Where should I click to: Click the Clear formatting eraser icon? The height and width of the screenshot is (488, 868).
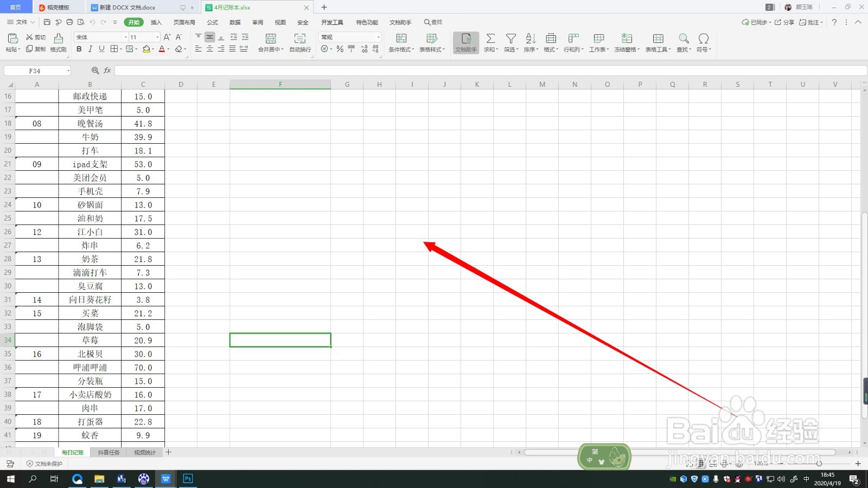click(x=178, y=49)
